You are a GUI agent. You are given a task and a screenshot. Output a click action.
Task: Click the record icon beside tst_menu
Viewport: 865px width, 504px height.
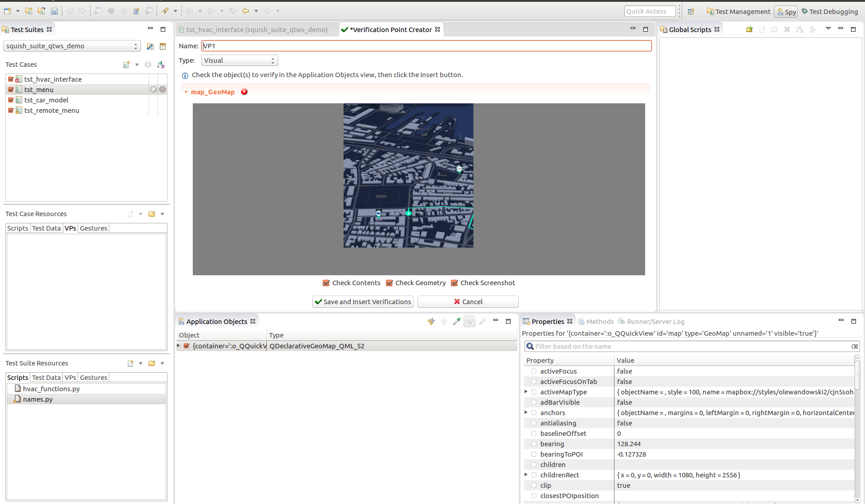[163, 89]
